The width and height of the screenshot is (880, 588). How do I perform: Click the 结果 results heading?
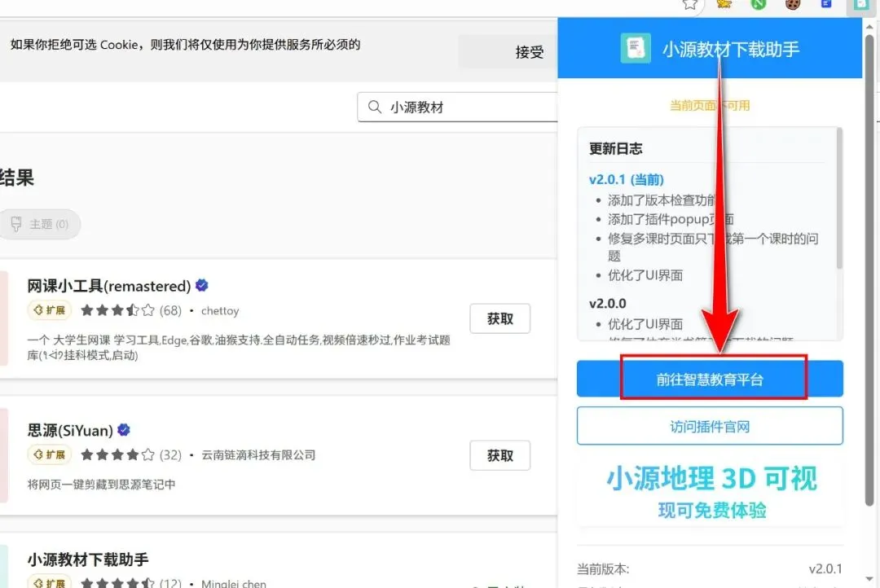(17, 178)
